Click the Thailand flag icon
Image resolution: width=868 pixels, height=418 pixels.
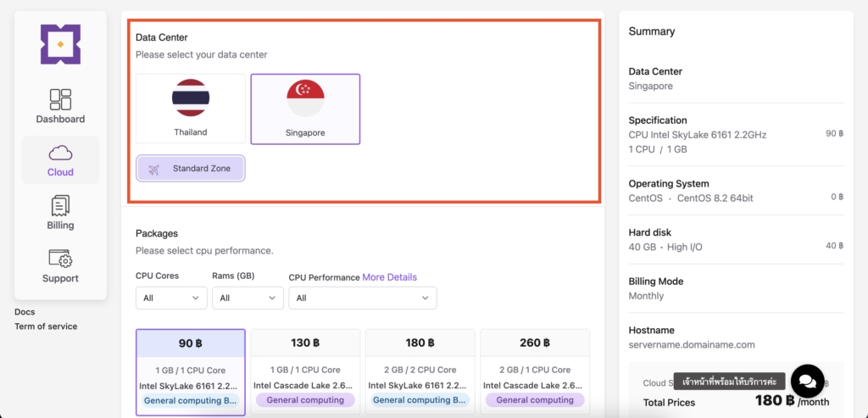point(191,98)
